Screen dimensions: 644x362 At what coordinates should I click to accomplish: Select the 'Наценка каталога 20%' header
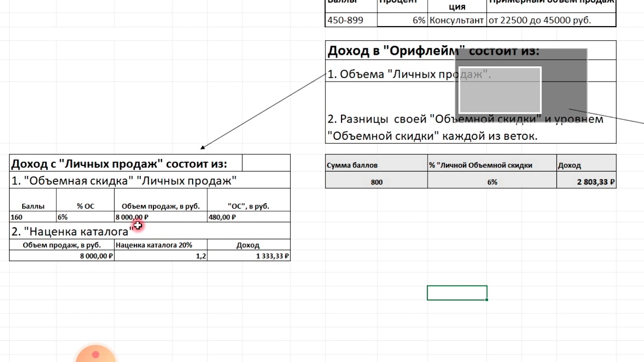[161, 245]
